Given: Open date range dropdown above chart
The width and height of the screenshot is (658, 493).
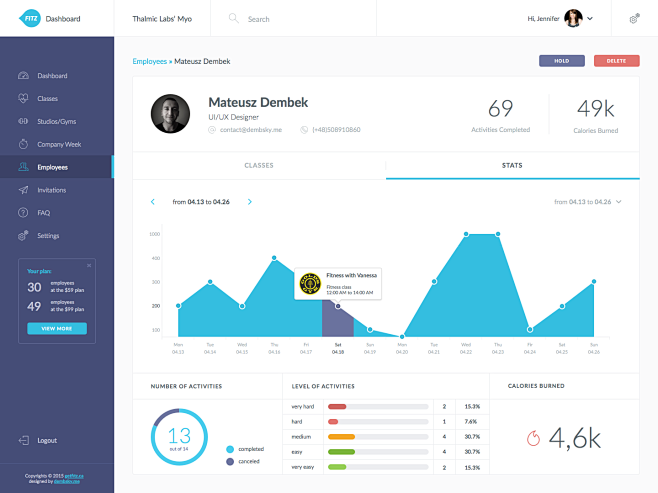Looking at the screenshot, I should tap(619, 202).
